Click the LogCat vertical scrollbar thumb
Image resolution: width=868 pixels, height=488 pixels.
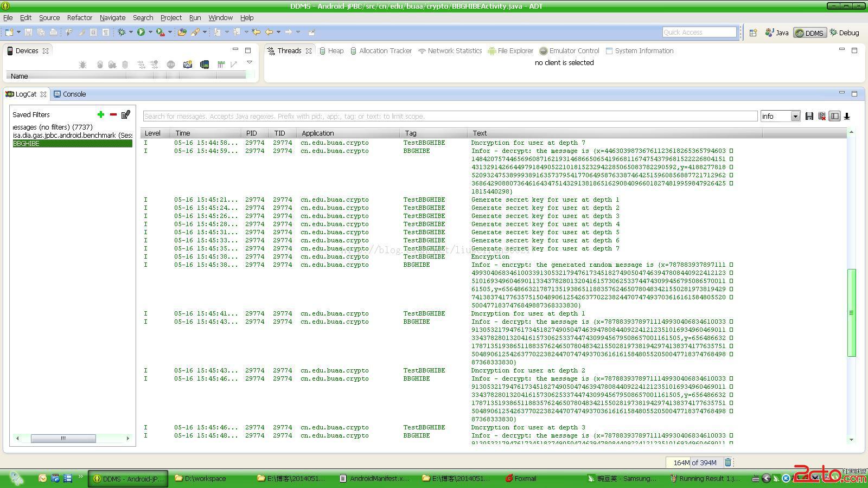point(851,312)
